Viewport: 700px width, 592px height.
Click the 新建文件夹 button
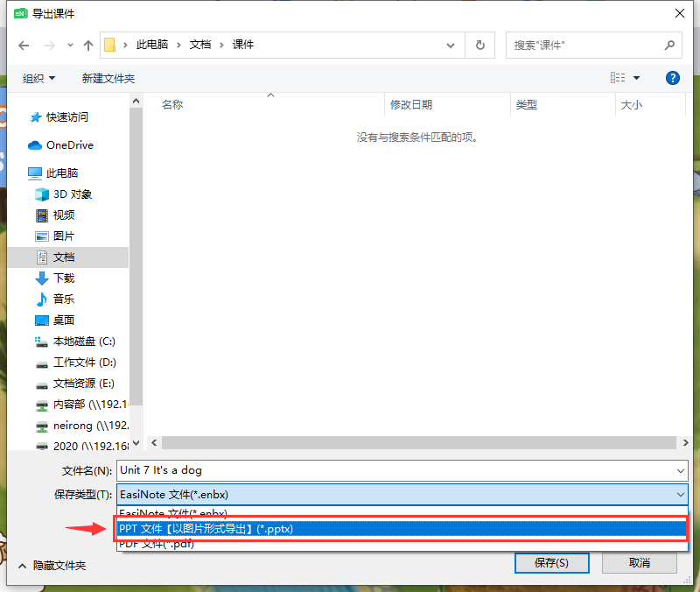[108, 78]
